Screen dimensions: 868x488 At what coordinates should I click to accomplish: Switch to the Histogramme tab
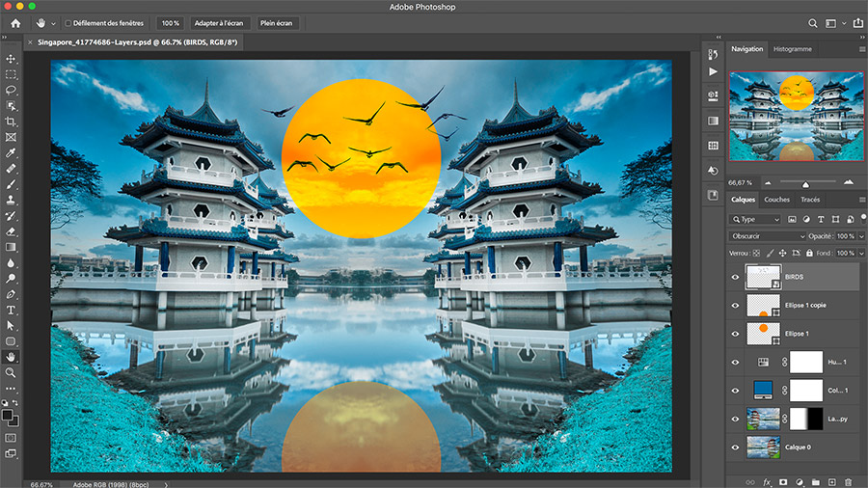pyautogui.click(x=793, y=49)
